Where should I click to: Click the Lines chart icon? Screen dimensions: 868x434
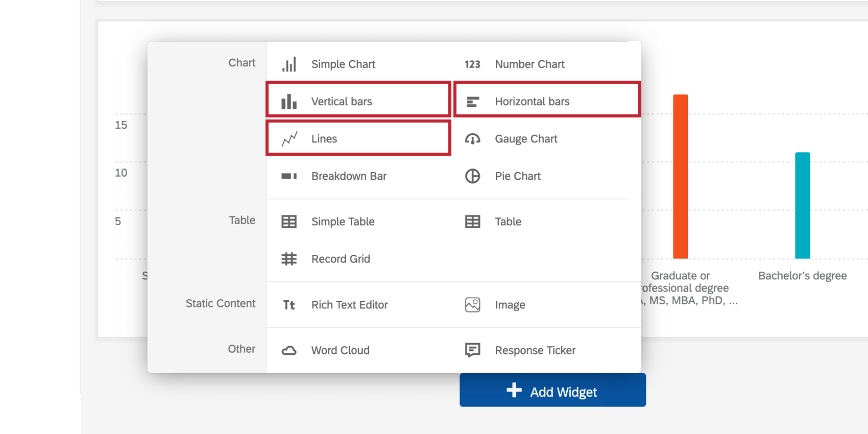tap(289, 139)
